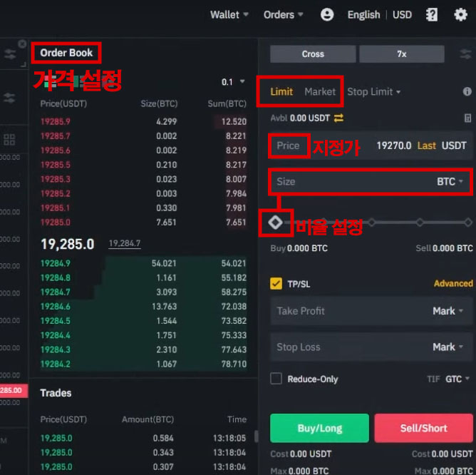Uncheck the TP/SL checkbox
The image size is (476, 475).
click(x=276, y=284)
